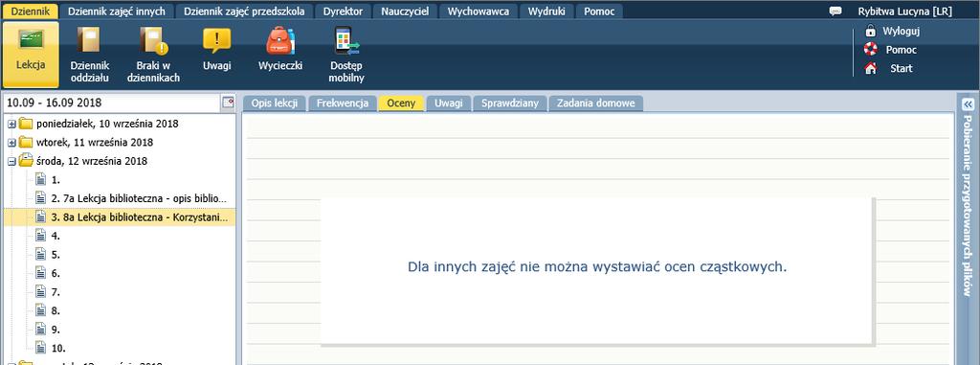Switch to Dziennik main tab
This screenshot has height=365, width=980.
point(30,11)
